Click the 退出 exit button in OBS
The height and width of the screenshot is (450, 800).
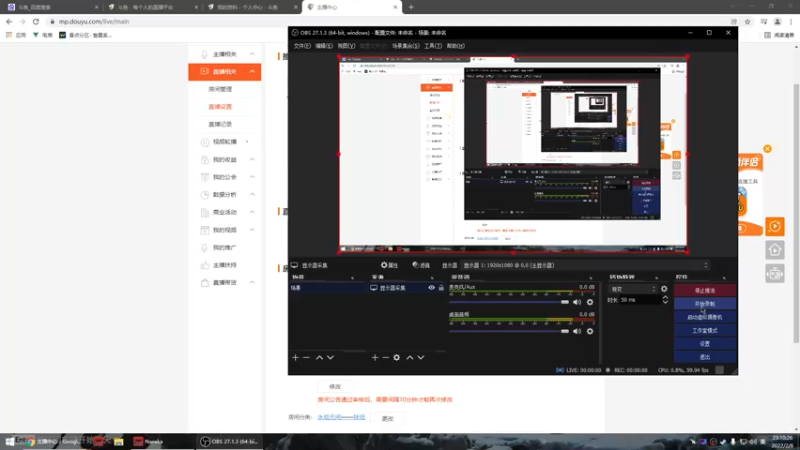[x=705, y=357]
